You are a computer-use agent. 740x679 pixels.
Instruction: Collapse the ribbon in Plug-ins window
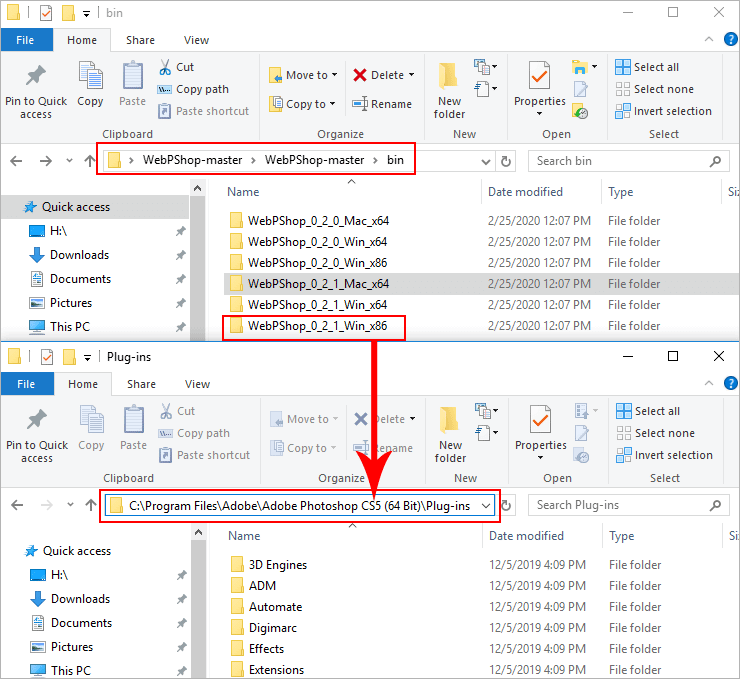(x=709, y=383)
